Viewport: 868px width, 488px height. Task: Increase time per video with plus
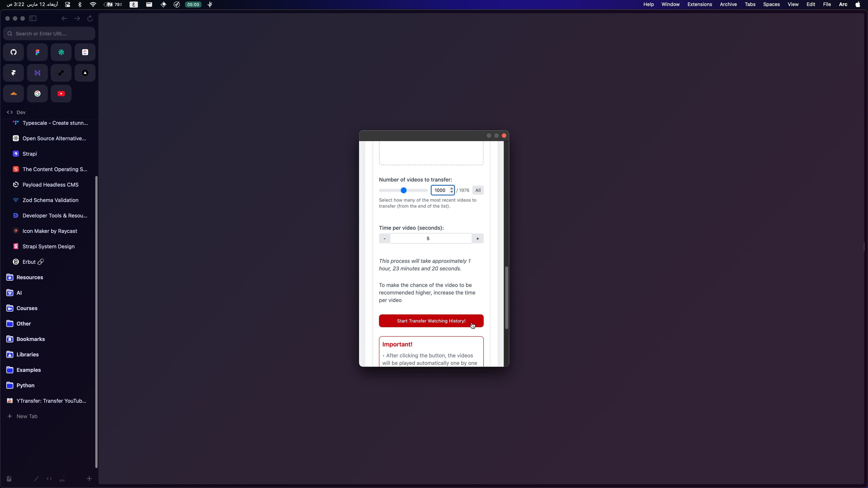click(477, 238)
